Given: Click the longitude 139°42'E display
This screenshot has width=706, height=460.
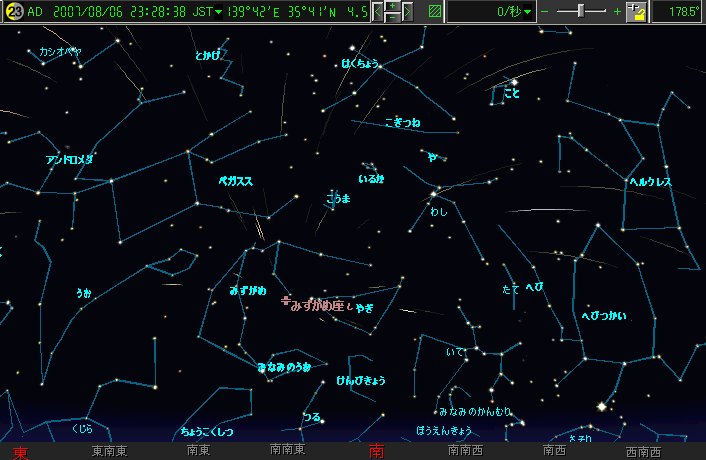Looking at the screenshot, I should pyautogui.click(x=260, y=12).
